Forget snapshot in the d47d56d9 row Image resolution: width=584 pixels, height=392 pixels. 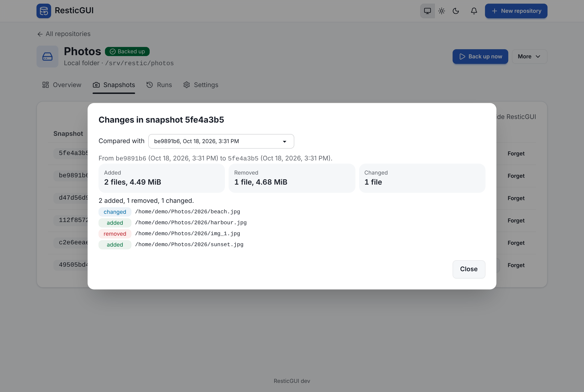tap(516, 198)
